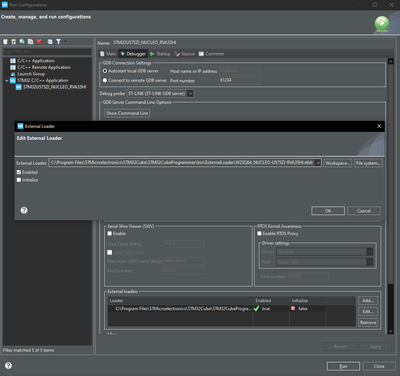Click the New launch configuration icon
This screenshot has height=376, width=400.
5,42
